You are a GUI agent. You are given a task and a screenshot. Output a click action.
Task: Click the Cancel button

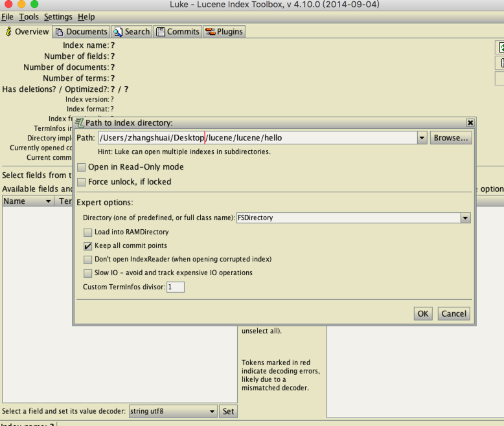[x=454, y=313]
